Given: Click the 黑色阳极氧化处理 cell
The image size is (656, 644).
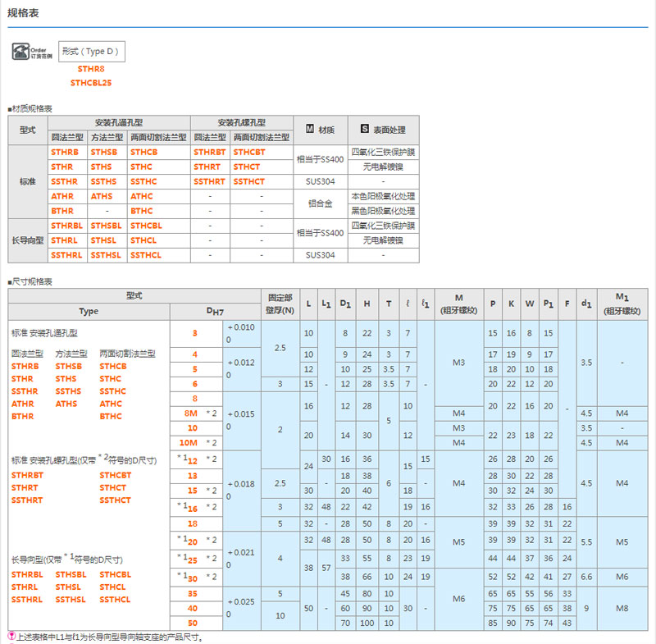Looking at the screenshot, I should point(383,211).
